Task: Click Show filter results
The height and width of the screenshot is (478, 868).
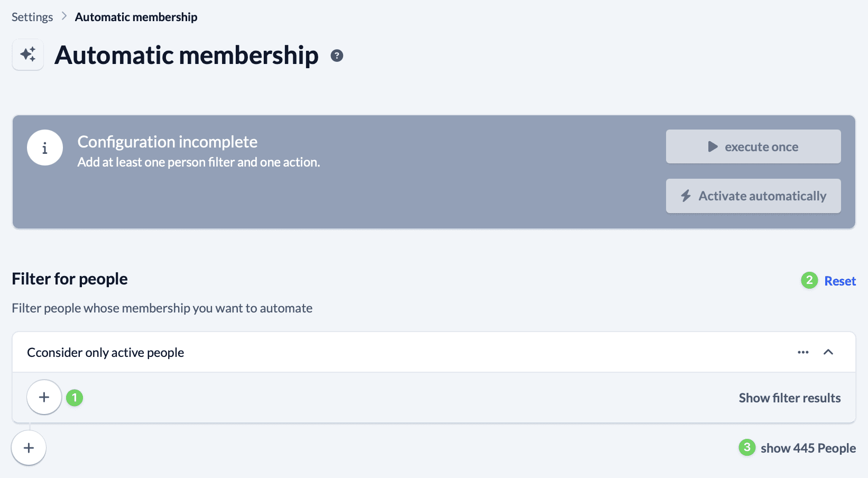Action: pyautogui.click(x=789, y=398)
